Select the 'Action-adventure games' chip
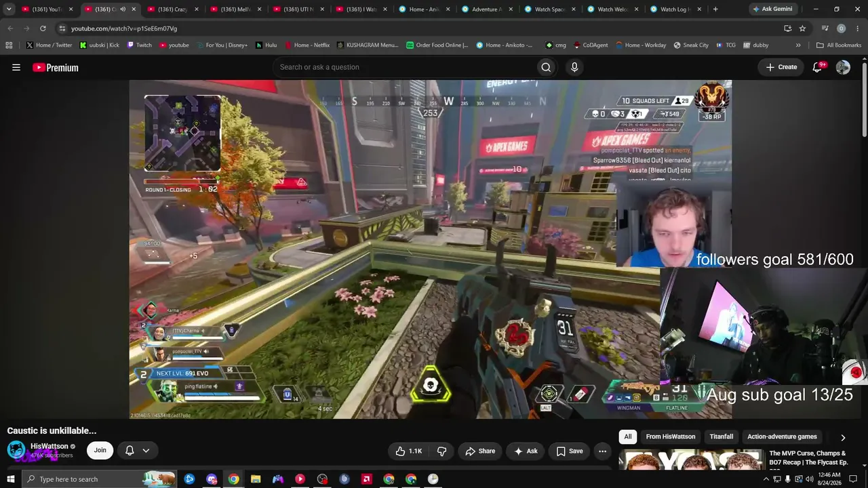 tap(782, 436)
